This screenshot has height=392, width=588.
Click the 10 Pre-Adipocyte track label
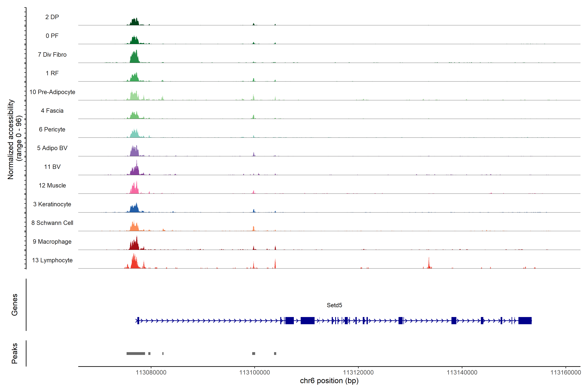point(52,92)
